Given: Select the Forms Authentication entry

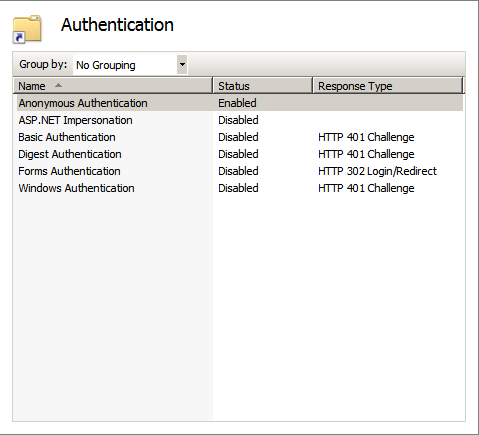Looking at the screenshot, I should tap(69, 171).
